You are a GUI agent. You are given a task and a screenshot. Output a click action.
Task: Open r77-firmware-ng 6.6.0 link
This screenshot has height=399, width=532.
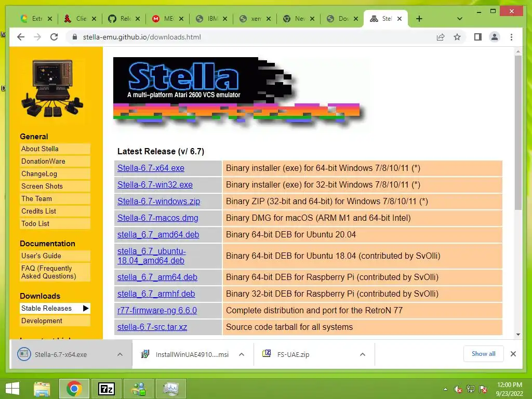(x=157, y=311)
